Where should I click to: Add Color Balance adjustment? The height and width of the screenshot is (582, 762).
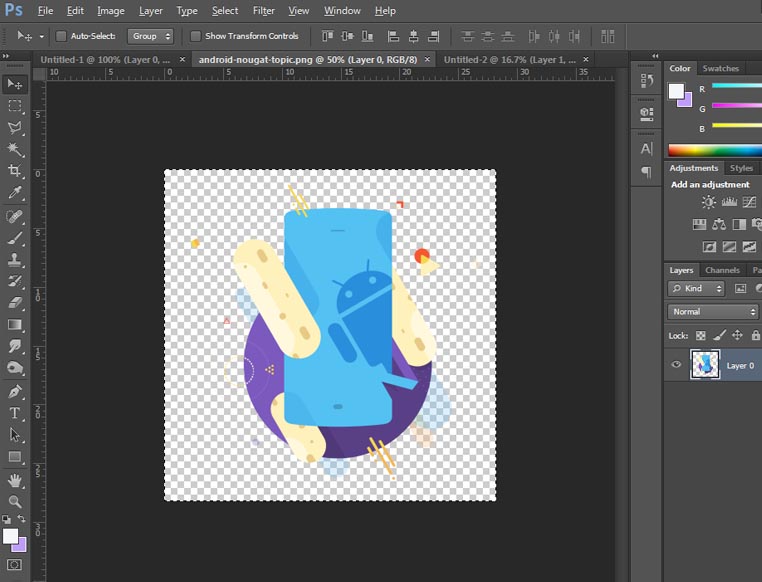point(719,224)
